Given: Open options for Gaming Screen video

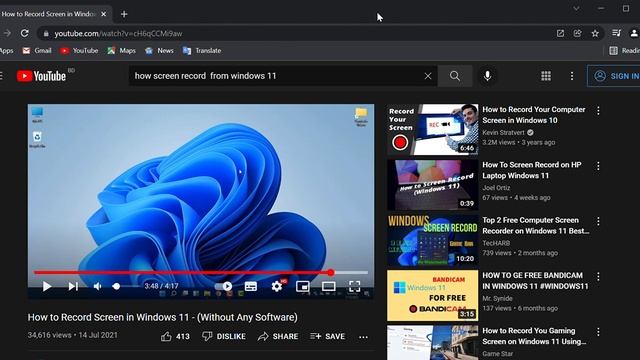Looking at the screenshot, I should [x=598, y=332].
